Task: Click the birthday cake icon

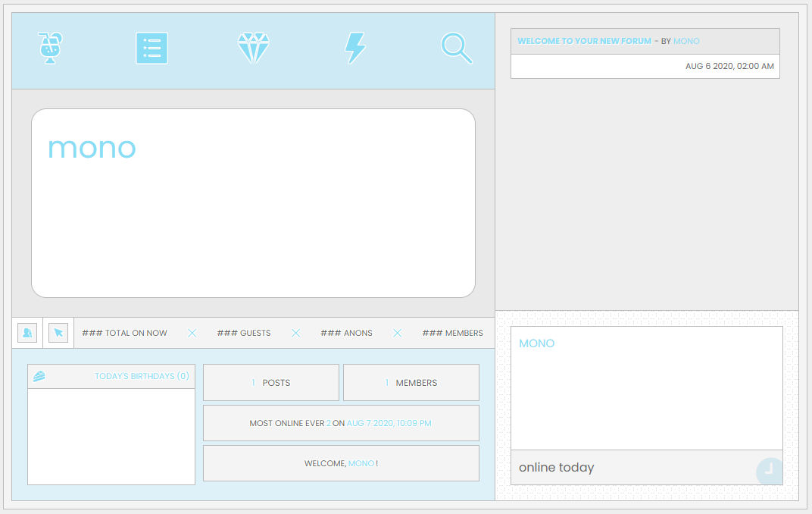Action: click(x=39, y=376)
